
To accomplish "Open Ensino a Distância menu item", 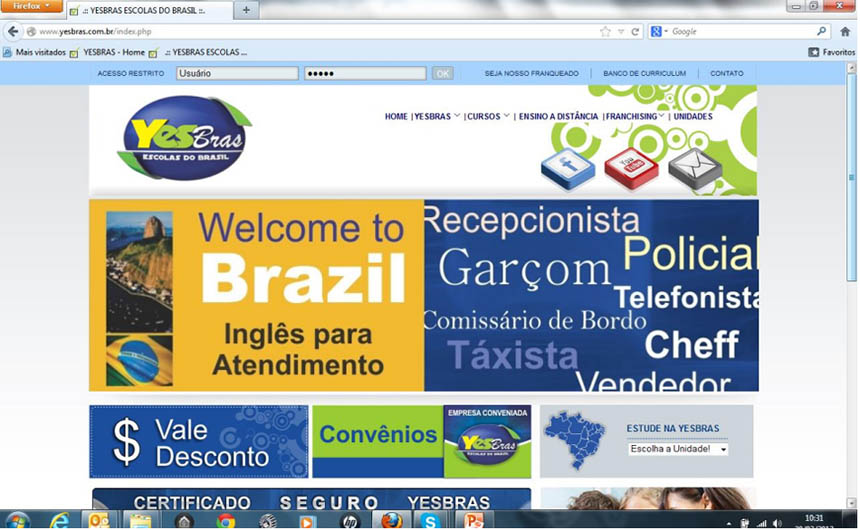I will [558, 116].
